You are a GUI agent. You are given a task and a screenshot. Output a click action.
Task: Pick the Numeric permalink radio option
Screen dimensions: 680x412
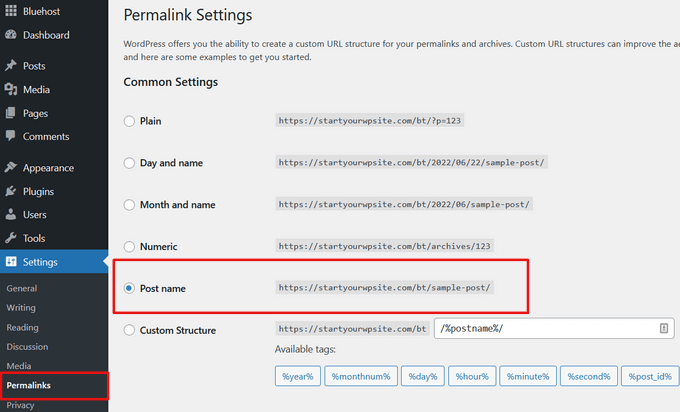click(x=129, y=247)
